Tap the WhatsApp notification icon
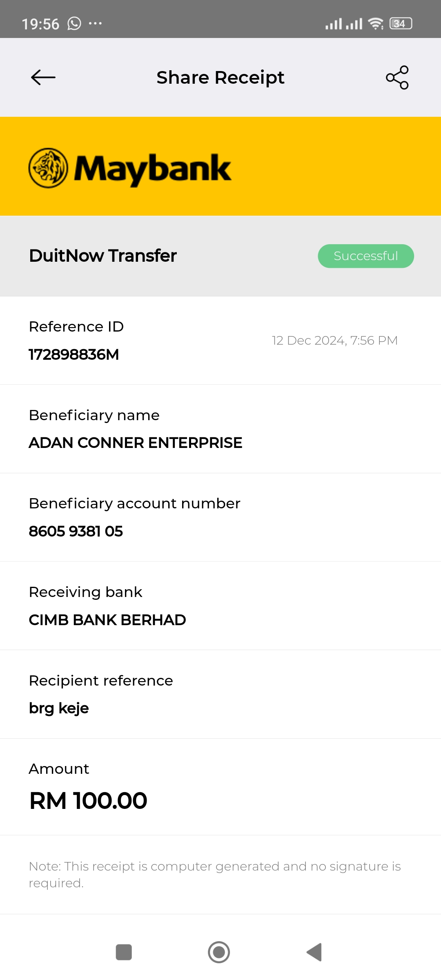This screenshot has height=980, width=441. (x=74, y=24)
